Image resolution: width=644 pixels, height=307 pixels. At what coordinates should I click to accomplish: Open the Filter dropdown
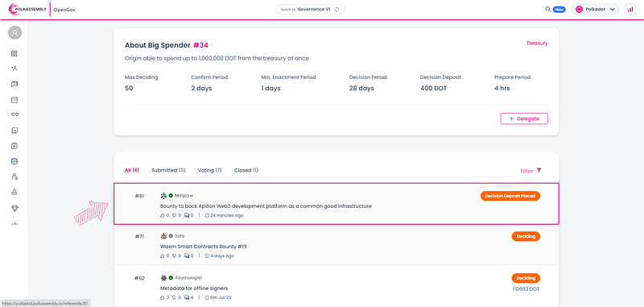pos(531,171)
